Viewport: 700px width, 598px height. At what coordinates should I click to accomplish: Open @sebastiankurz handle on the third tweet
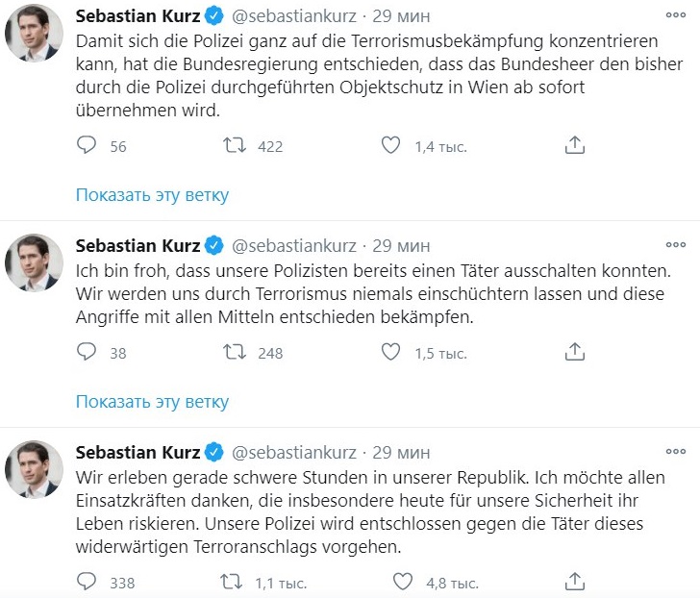[295, 452]
